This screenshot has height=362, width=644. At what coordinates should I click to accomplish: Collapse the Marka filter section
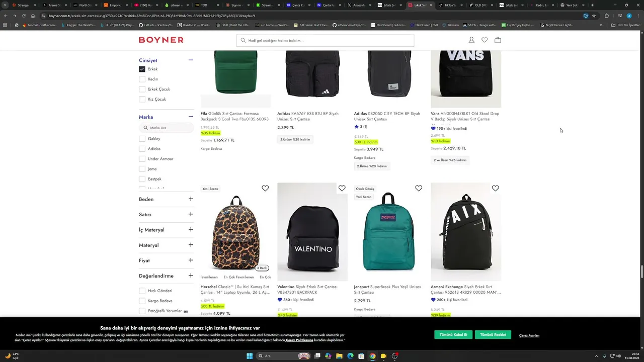click(x=191, y=117)
